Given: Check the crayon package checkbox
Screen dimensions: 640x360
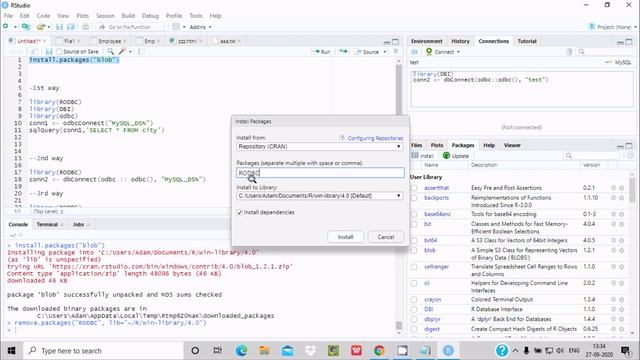Looking at the screenshot, I should tap(414, 299).
